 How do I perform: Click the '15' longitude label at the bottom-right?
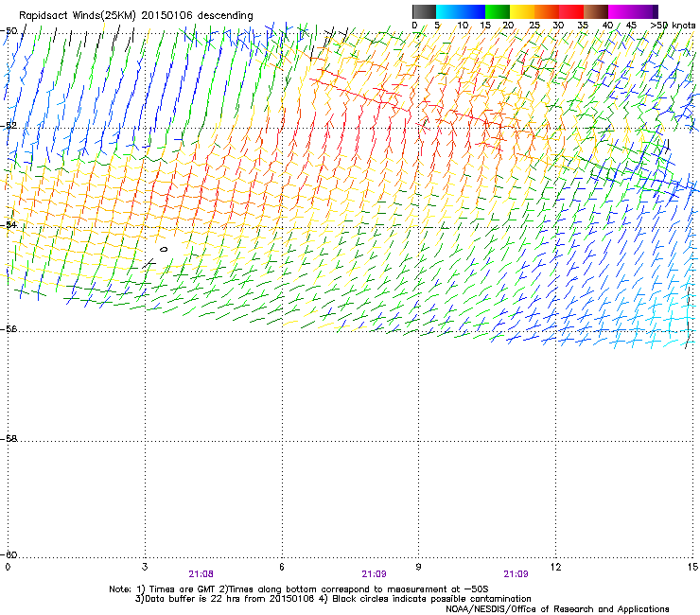(x=692, y=567)
